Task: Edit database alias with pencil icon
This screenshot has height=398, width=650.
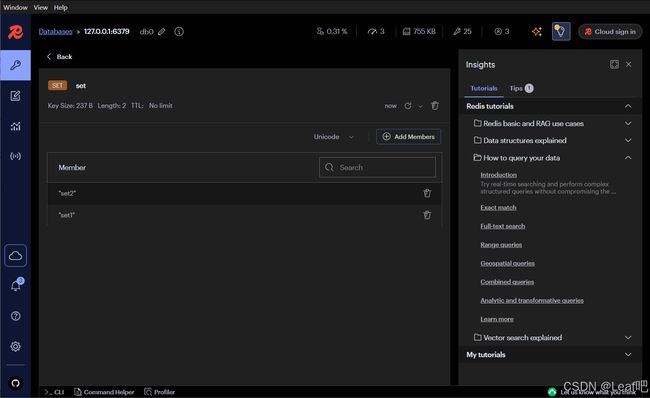Action: (162, 32)
